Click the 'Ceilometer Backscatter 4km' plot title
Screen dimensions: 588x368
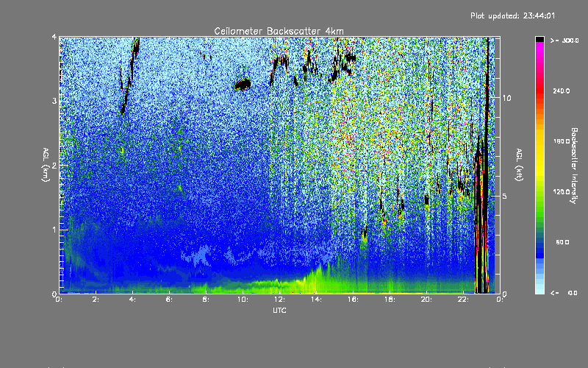[279, 31]
